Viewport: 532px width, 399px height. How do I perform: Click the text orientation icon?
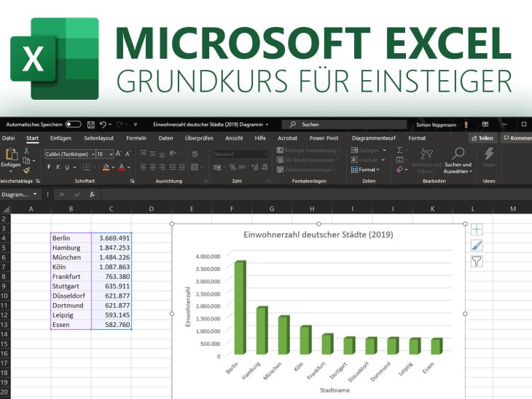point(173,154)
